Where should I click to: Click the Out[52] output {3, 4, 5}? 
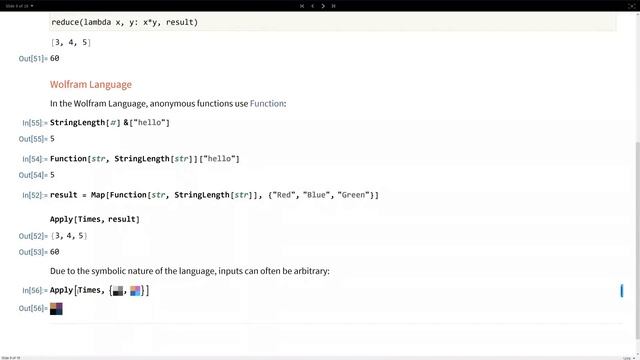(x=69, y=236)
